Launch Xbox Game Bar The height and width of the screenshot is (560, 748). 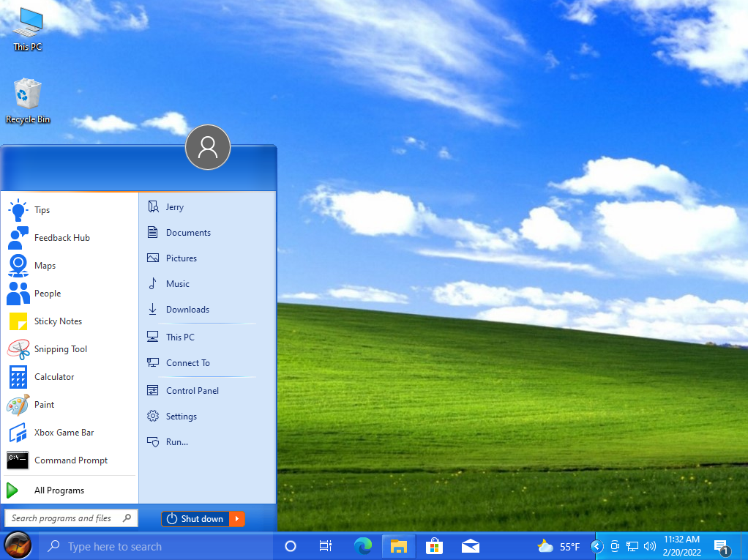[x=70, y=433]
